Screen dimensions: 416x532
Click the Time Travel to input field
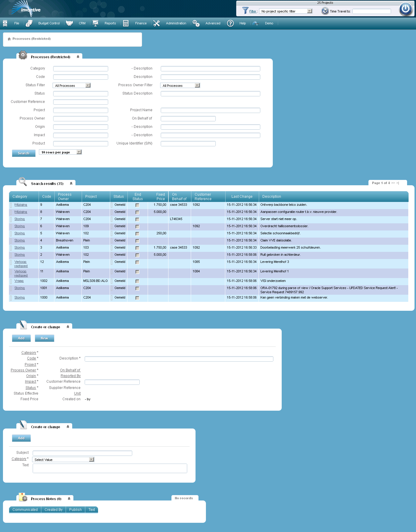coord(371,11)
